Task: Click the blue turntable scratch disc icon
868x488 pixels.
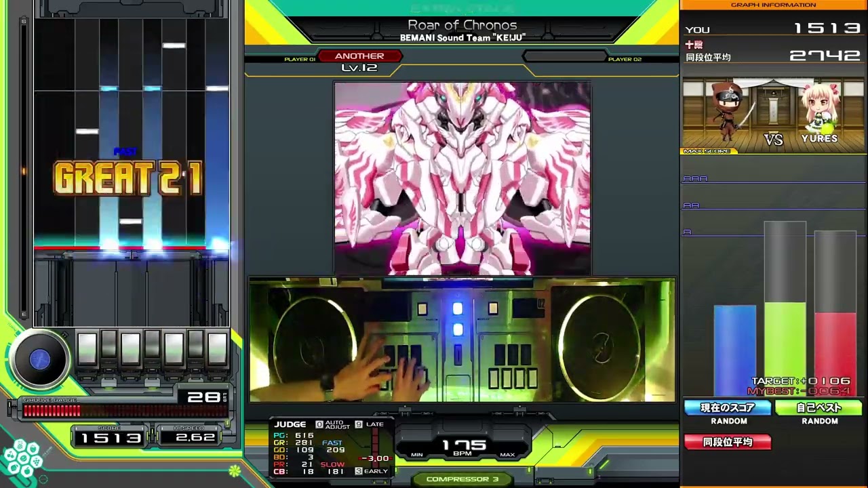Action: [39, 359]
